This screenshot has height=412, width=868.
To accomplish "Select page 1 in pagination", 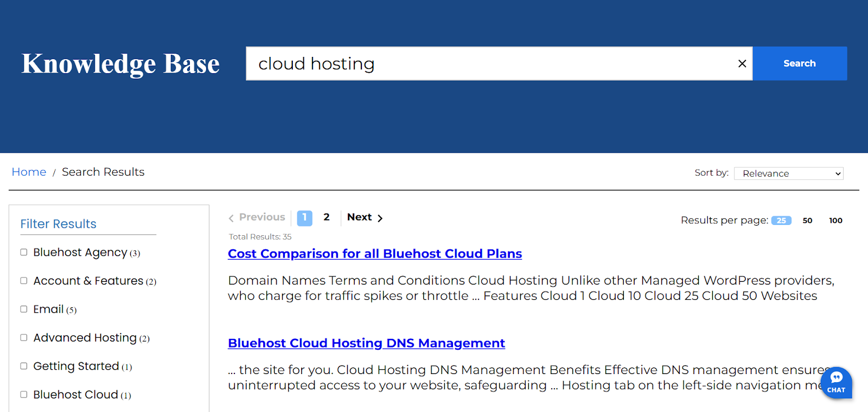I will point(304,218).
